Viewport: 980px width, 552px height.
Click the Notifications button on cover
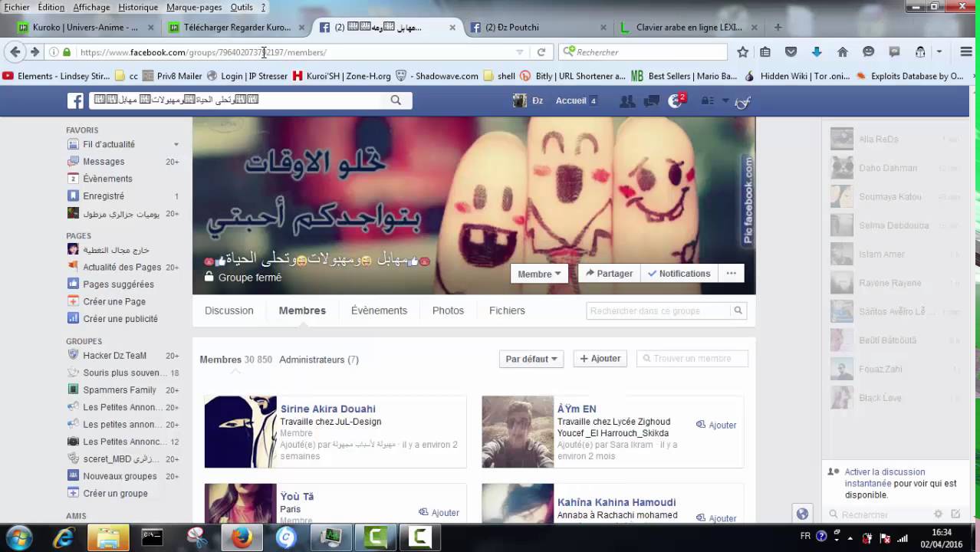pos(679,273)
